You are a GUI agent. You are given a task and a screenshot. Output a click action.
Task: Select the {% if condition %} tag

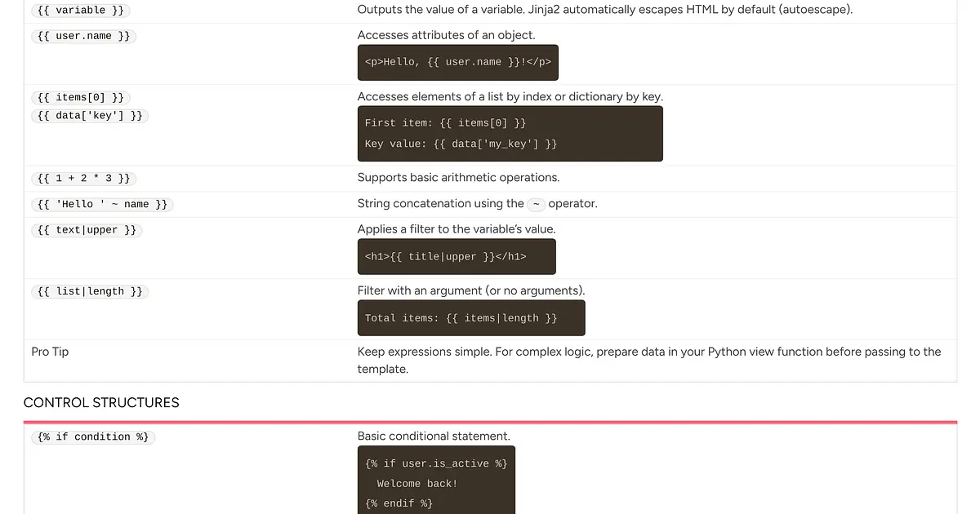(93, 436)
